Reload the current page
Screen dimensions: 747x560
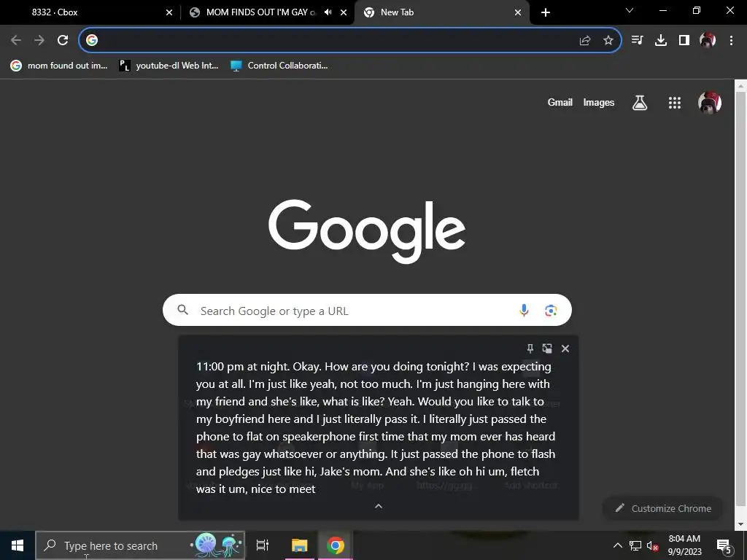[x=63, y=40]
